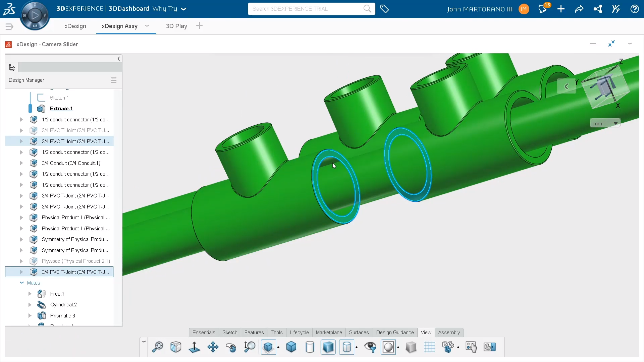Click the 3D Play tab link
Screen dimensions: 644x362
pyautogui.click(x=176, y=26)
